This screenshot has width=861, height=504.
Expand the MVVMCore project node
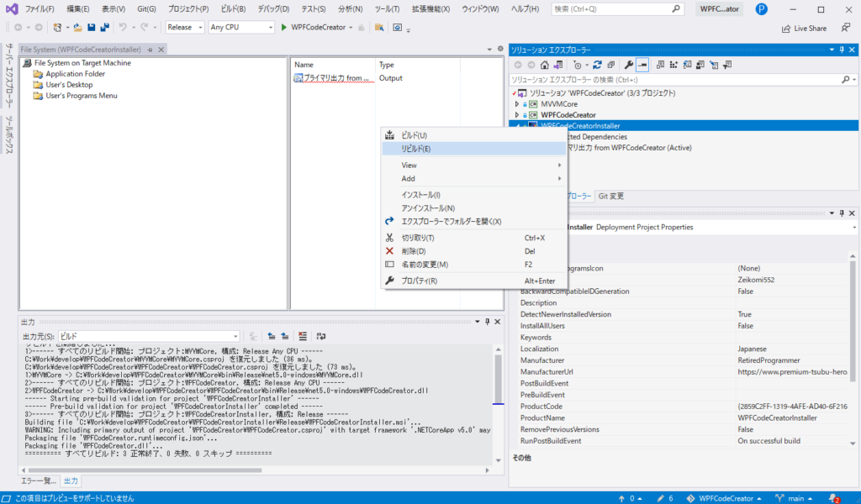click(517, 103)
